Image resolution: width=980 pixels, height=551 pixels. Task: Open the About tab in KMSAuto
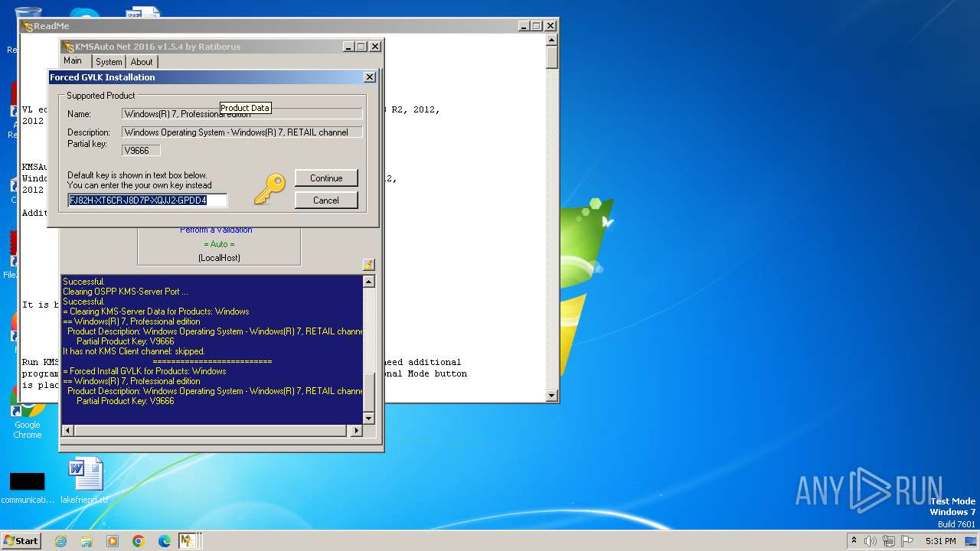pos(142,62)
